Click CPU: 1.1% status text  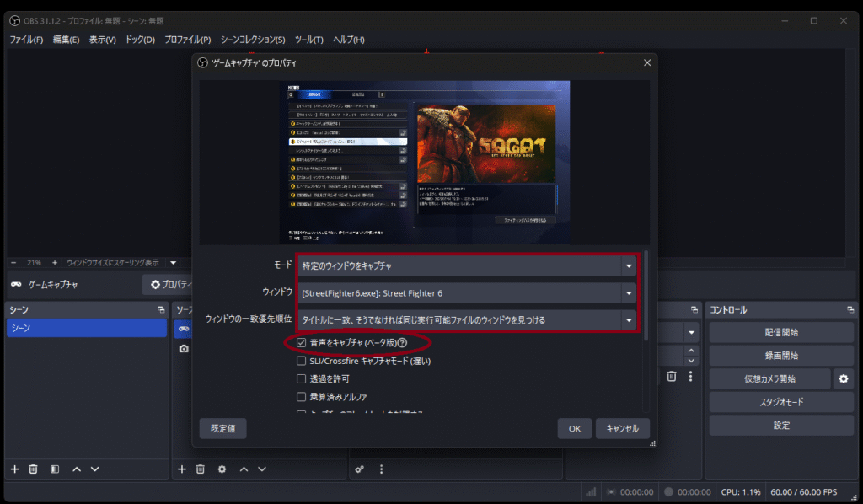pyautogui.click(x=741, y=492)
